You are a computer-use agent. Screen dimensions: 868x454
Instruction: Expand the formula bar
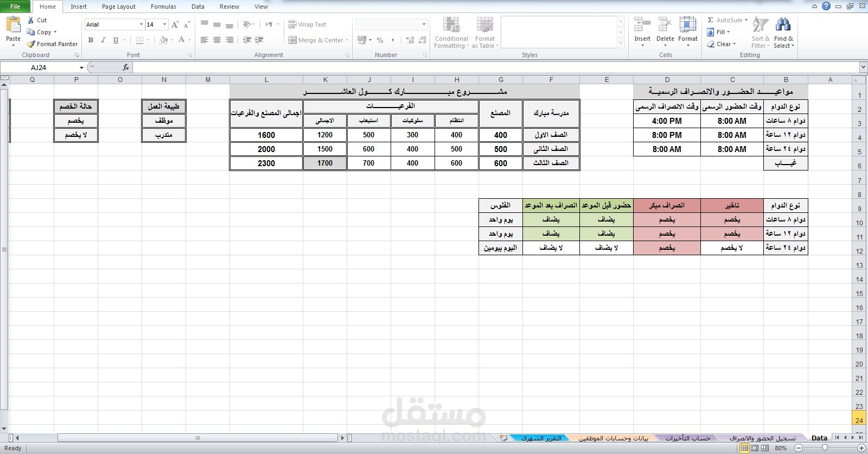click(x=863, y=67)
